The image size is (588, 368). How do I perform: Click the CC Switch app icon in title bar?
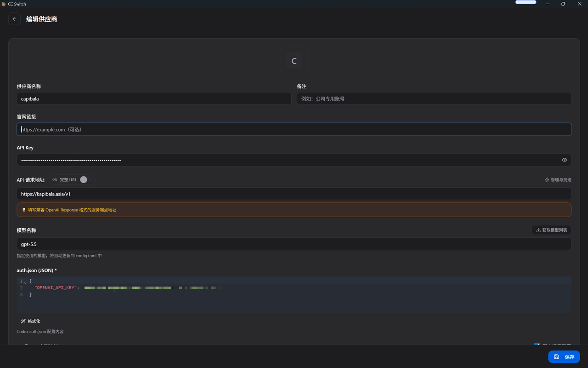[x=4, y=4]
